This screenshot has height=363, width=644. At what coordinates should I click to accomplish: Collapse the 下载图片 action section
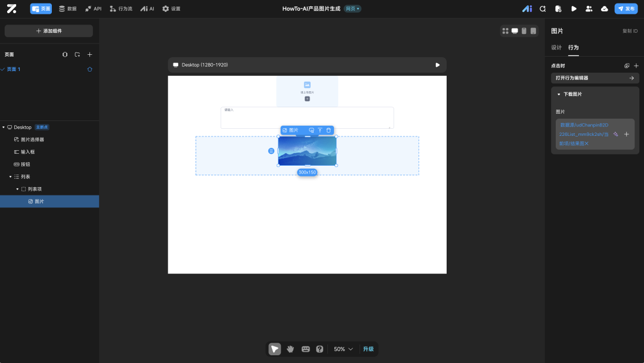tap(559, 94)
